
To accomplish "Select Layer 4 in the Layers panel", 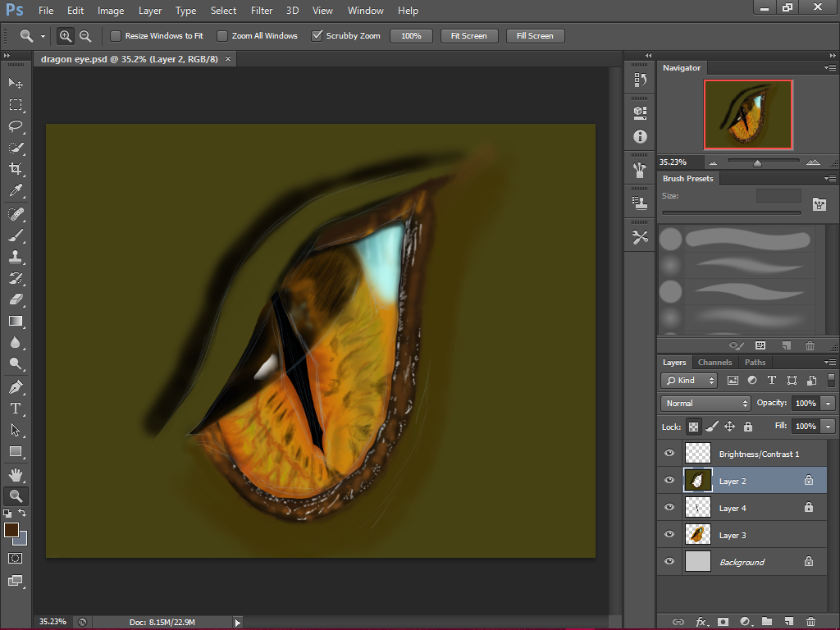I will tap(742, 507).
